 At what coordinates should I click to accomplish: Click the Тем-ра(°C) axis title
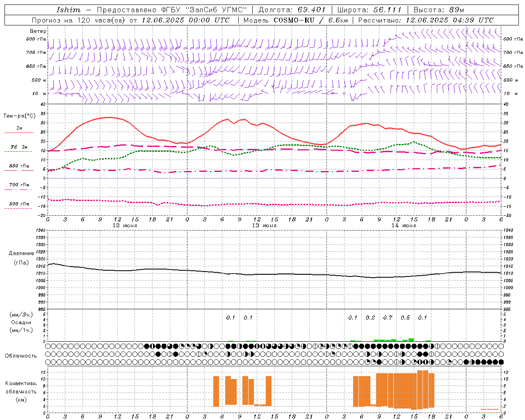click(x=19, y=116)
